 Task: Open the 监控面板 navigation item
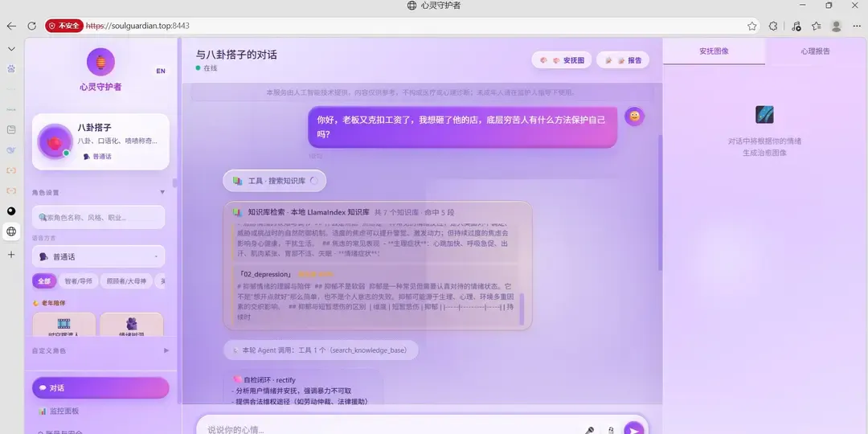pyautogui.click(x=100, y=411)
